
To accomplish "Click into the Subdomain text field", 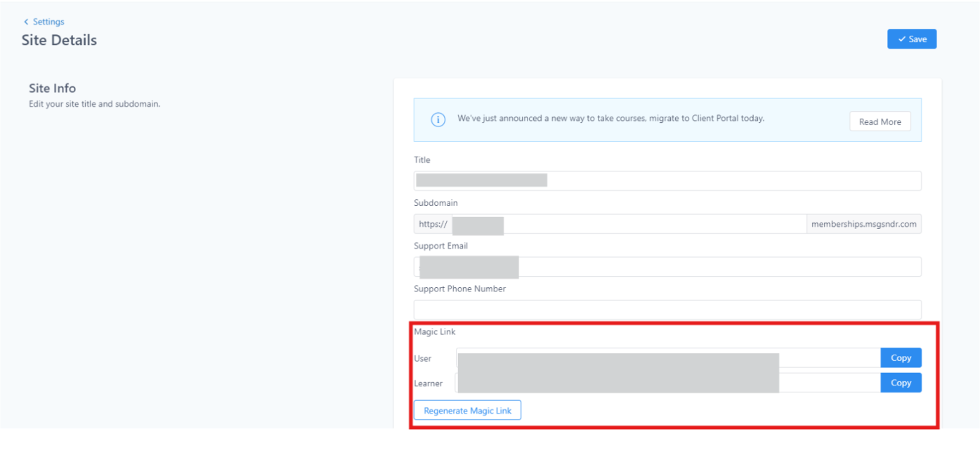I will coord(653,224).
